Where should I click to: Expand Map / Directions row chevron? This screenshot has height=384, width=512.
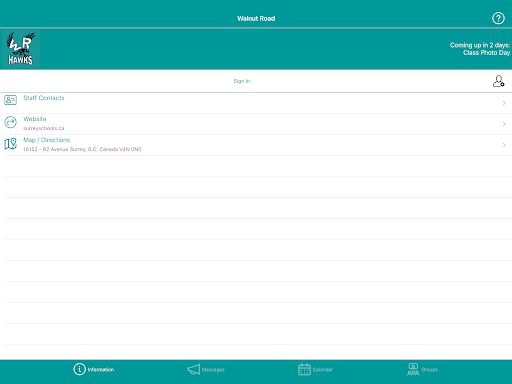coord(504,145)
